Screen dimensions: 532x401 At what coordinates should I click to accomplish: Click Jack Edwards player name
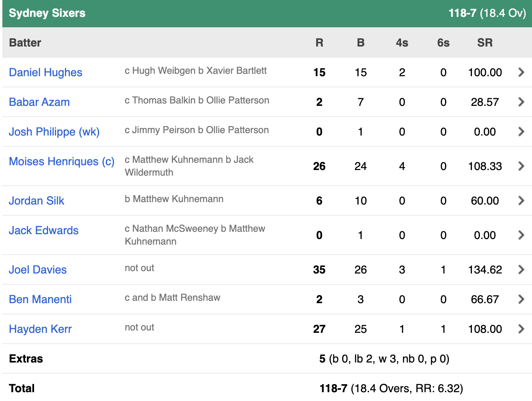click(44, 231)
